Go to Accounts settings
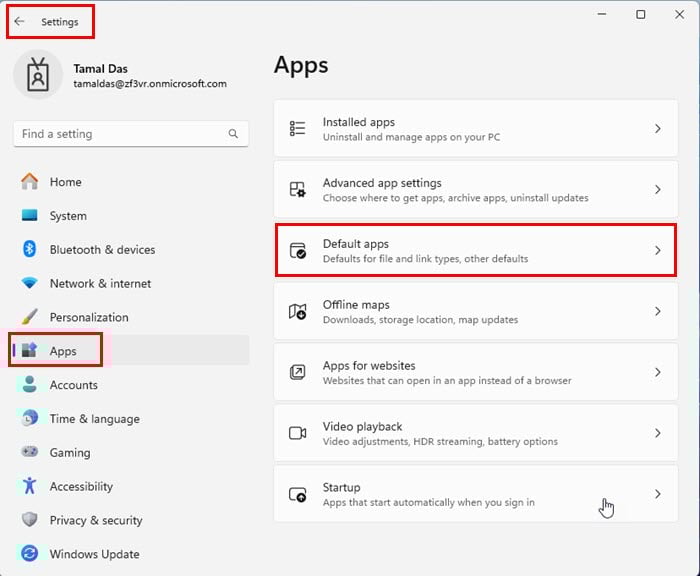Screen dimensions: 700x576 click(73, 385)
